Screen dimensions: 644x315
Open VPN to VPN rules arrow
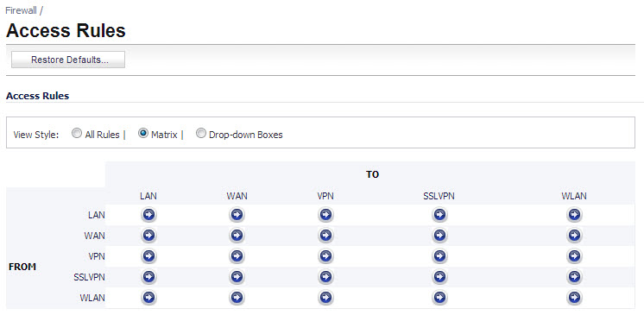(325, 256)
